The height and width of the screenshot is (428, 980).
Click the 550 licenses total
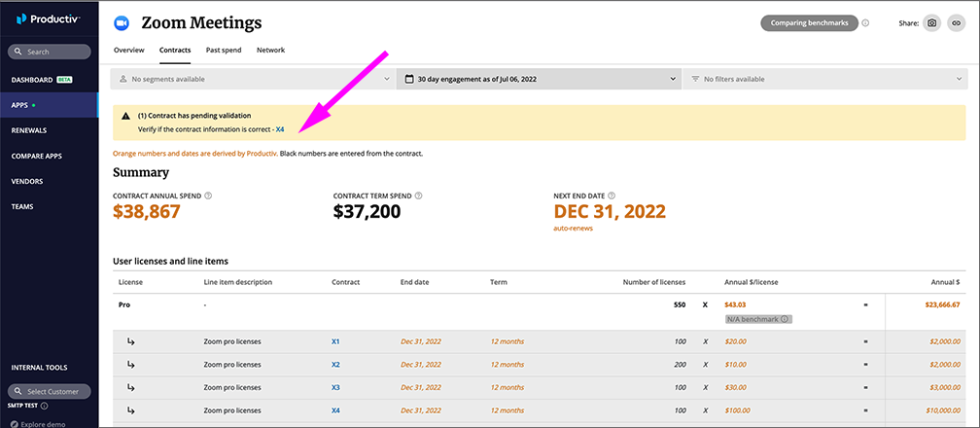pos(680,305)
